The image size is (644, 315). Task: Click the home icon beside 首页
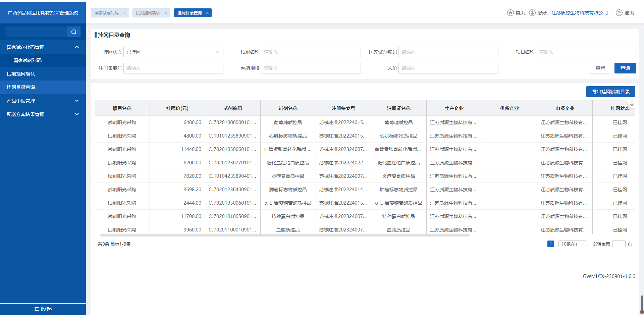(510, 13)
